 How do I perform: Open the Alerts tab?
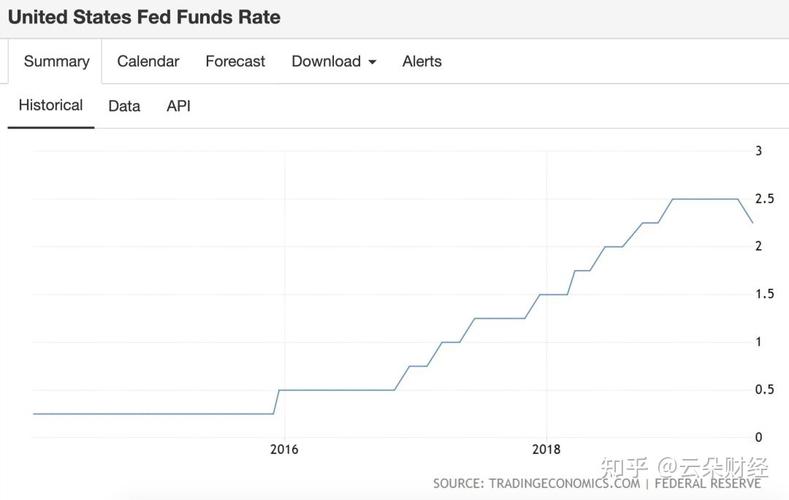point(422,61)
